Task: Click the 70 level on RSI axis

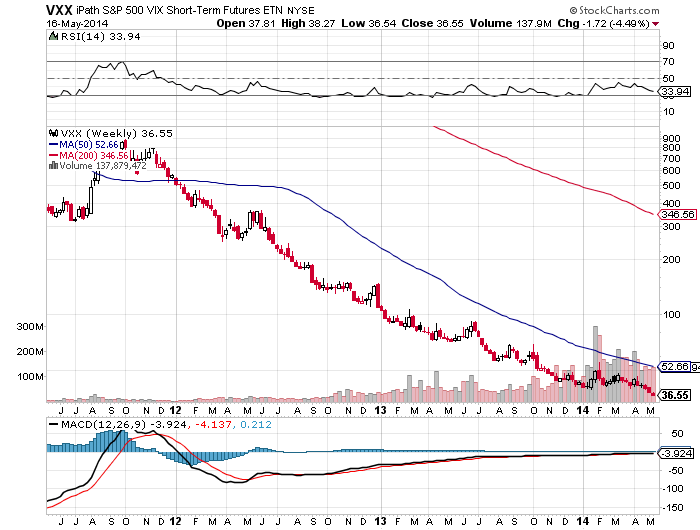Action: 669,61
